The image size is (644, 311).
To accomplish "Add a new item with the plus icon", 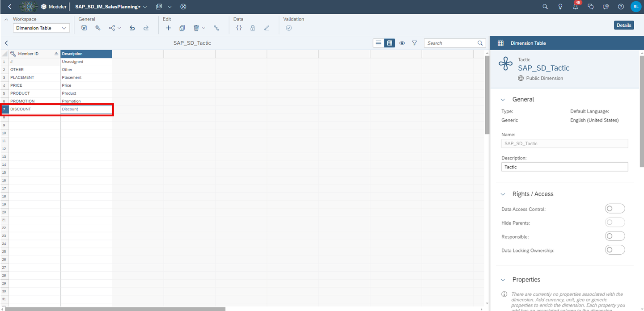I will (x=168, y=28).
